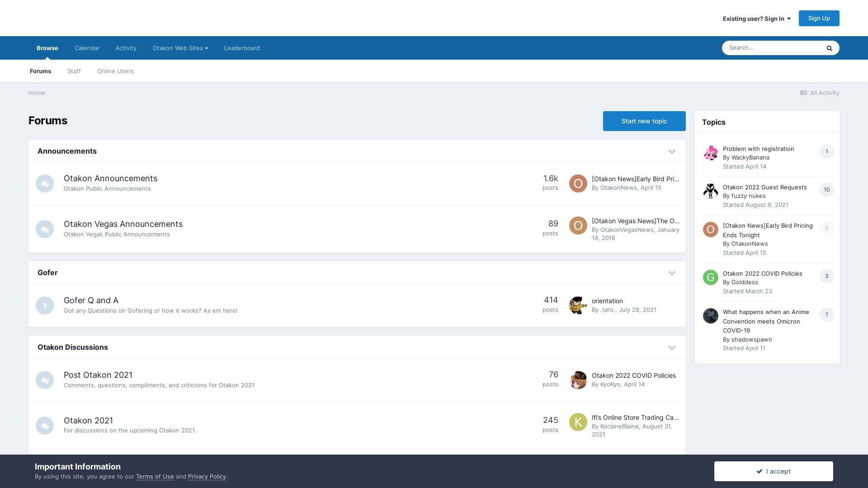
Task: Open Early Bird Pricing Ends Tonight sidebar topic
Action: (768, 230)
